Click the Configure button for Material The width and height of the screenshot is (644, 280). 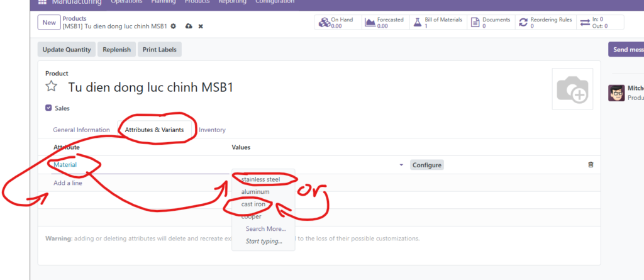(x=427, y=165)
